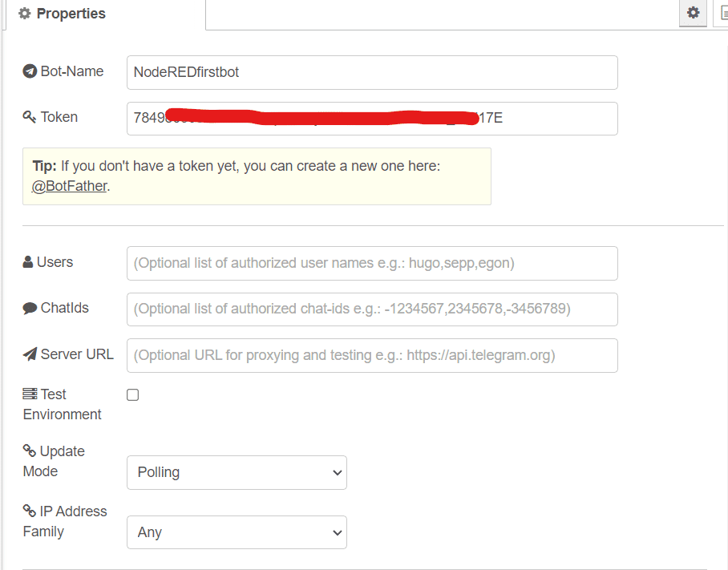Image resolution: width=728 pixels, height=570 pixels.
Task: Enable the Test Environment checkbox
Action: coord(132,394)
